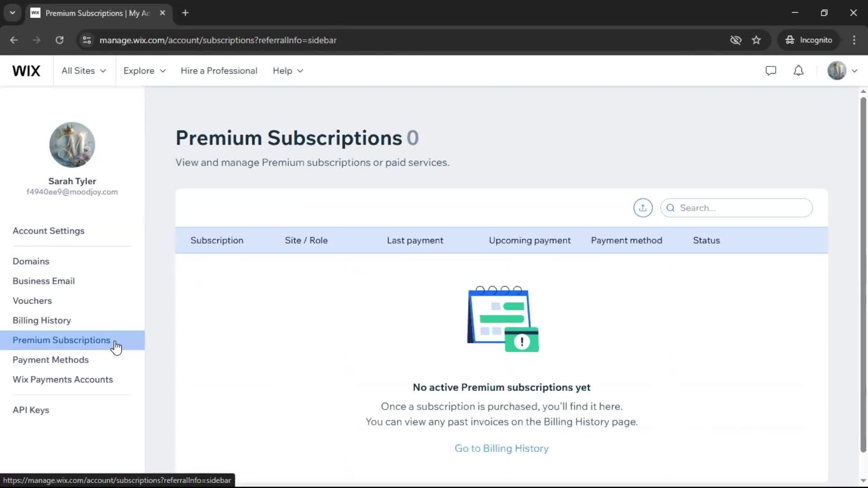Open the site information icon in address bar
Image resolution: width=868 pixels, height=488 pixels.
87,40
